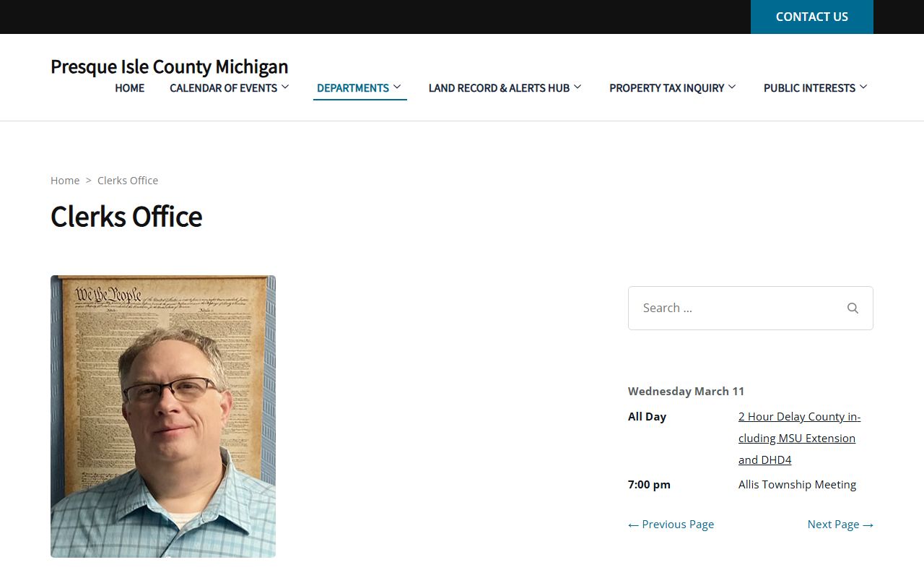Viewport: 924px width, 578px height.
Task: Expand the Public Interests chevron
Action: pyautogui.click(x=863, y=87)
